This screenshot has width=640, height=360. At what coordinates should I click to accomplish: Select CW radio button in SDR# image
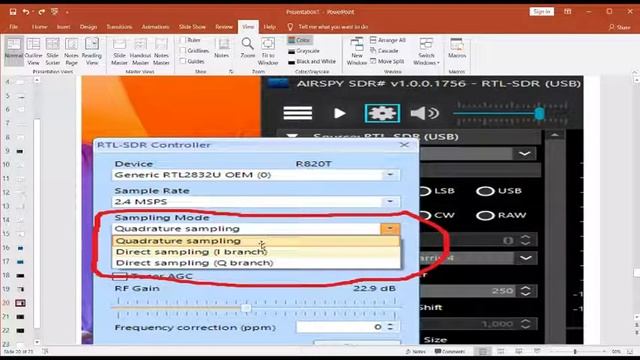point(425,216)
